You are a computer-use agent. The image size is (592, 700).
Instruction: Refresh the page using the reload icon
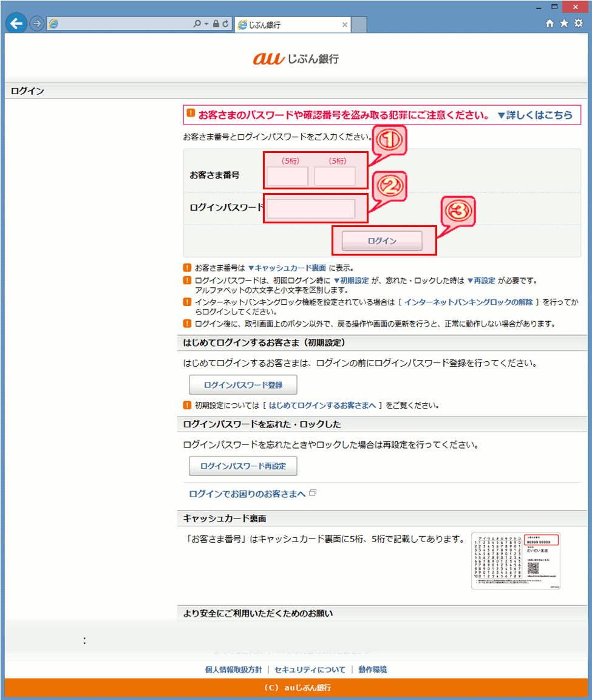click(225, 24)
